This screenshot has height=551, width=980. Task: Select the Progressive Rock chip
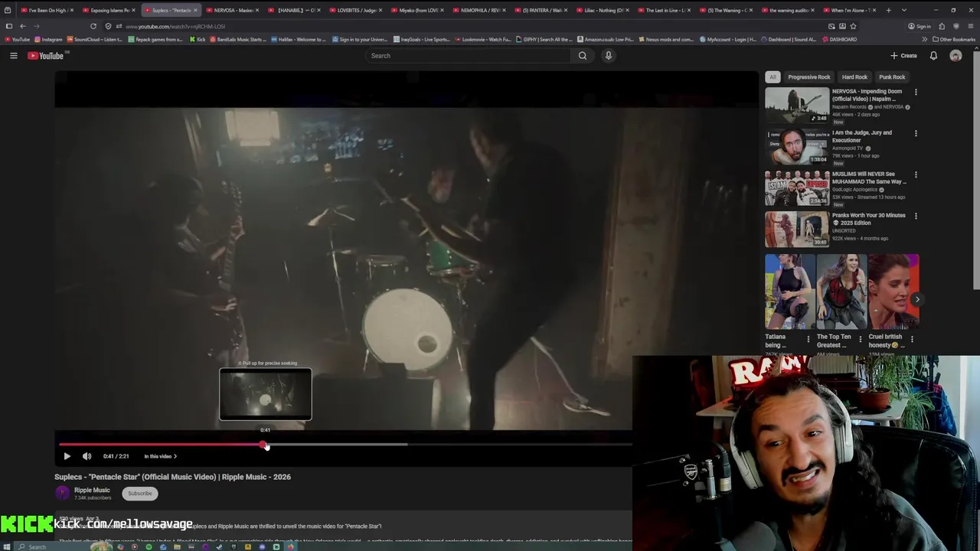[808, 77]
